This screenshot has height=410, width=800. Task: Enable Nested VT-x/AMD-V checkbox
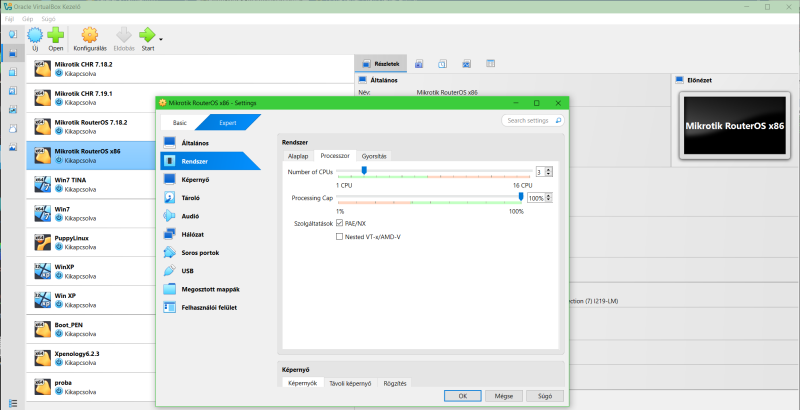[339, 237]
